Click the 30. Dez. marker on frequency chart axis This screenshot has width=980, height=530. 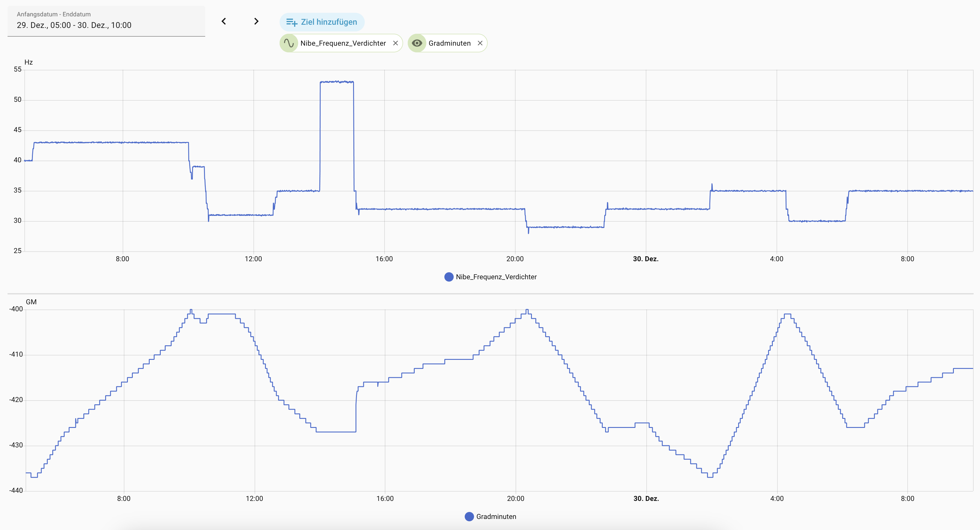[645, 259]
